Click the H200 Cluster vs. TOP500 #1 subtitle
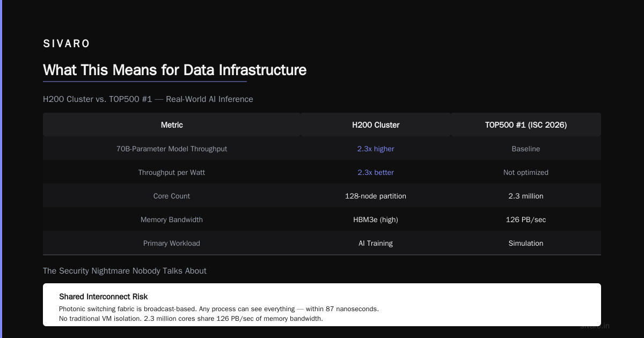The image size is (644, 338). (x=148, y=99)
